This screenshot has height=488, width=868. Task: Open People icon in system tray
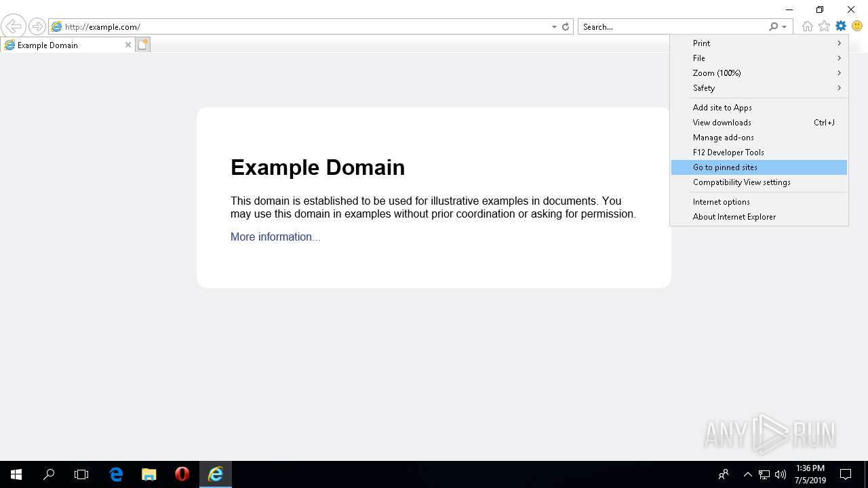(724, 474)
